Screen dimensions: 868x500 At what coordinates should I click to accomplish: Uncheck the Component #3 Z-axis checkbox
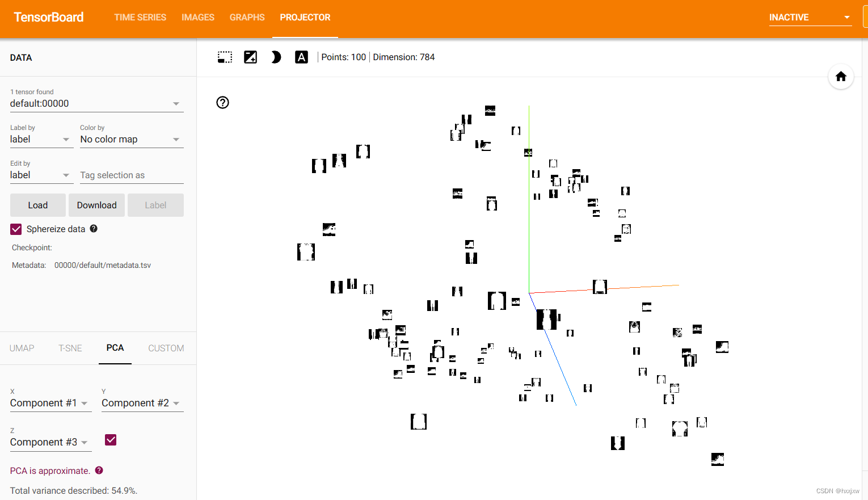(111, 440)
